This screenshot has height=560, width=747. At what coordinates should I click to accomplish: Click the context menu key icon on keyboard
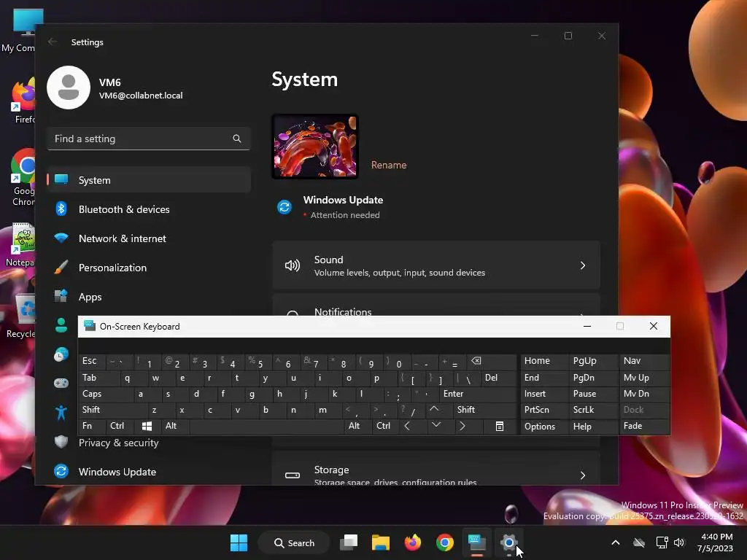coord(499,426)
